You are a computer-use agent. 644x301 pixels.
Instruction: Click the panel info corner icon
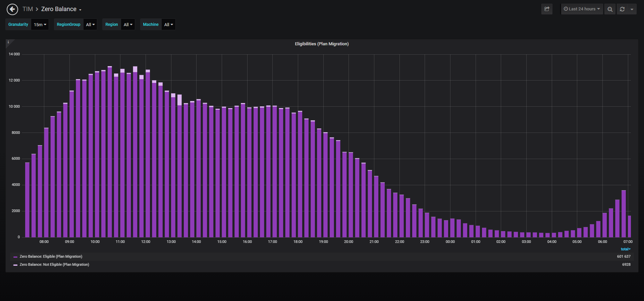[x=8, y=42]
